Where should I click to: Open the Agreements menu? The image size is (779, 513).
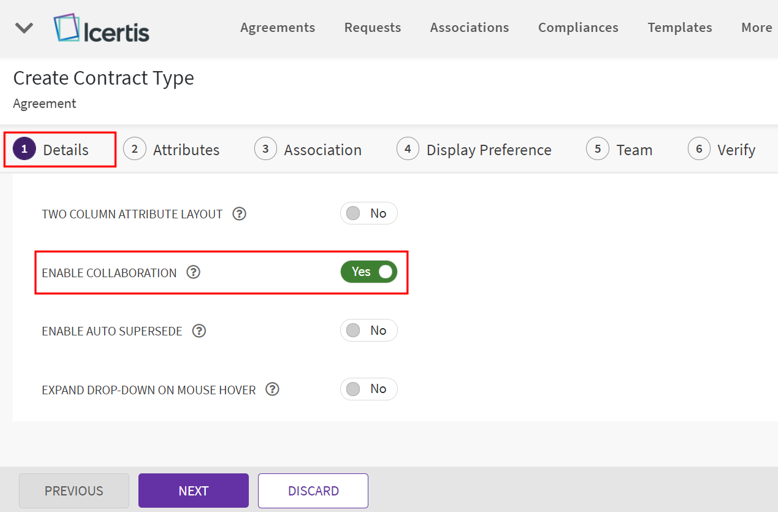277,27
